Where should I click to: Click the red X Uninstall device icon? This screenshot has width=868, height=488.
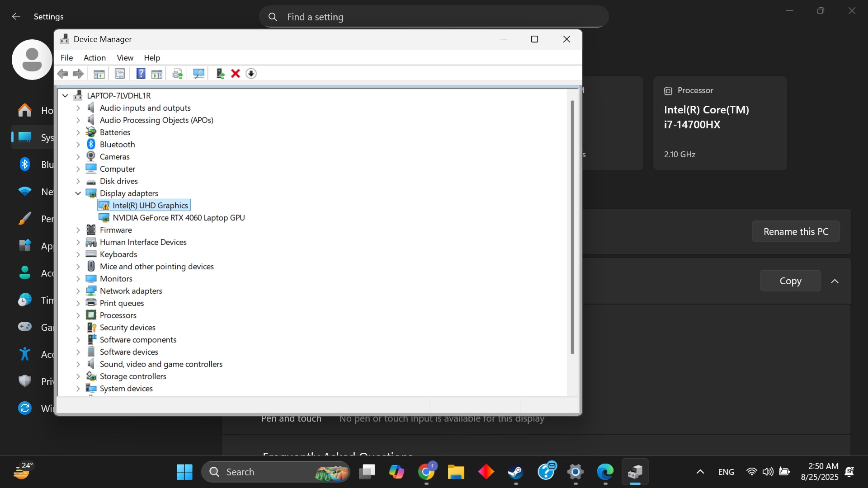(235, 74)
